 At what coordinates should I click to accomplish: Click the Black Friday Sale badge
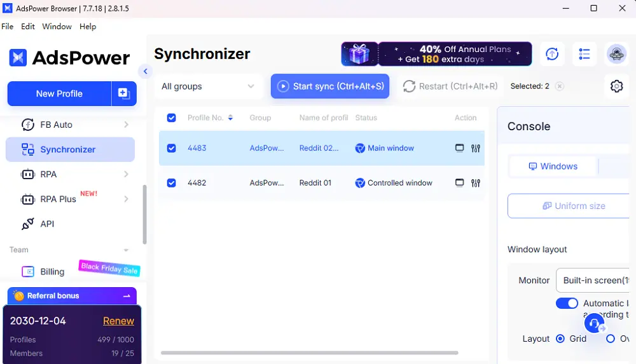[109, 268]
